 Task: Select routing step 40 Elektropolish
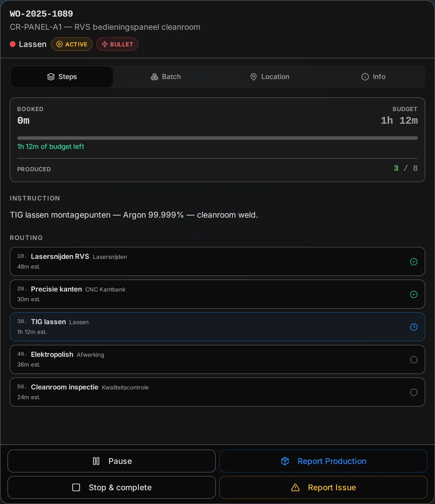click(217, 359)
